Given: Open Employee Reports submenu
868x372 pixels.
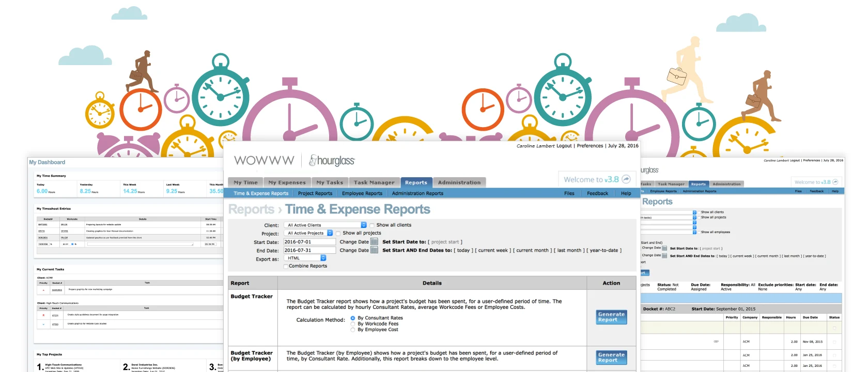Looking at the screenshot, I should (x=362, y=193).
